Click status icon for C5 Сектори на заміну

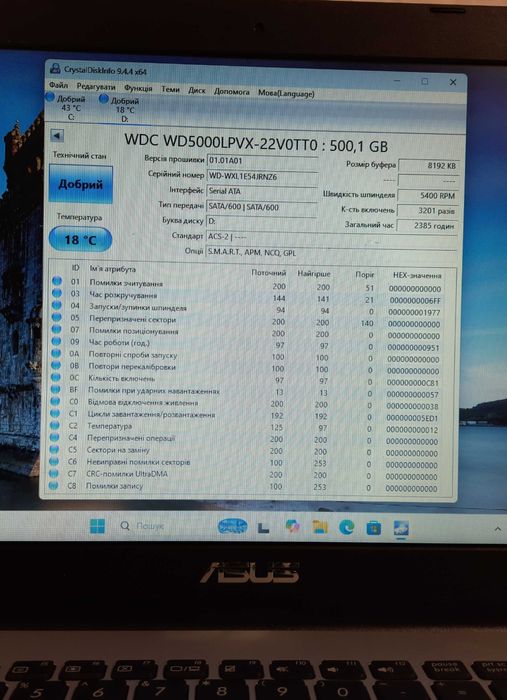pos(54,449)
